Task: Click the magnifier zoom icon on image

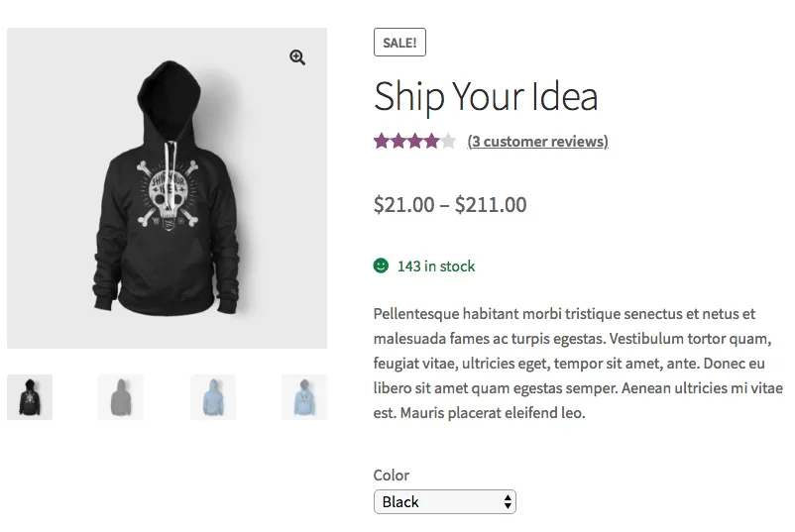Action: click(x=297, y=57)
